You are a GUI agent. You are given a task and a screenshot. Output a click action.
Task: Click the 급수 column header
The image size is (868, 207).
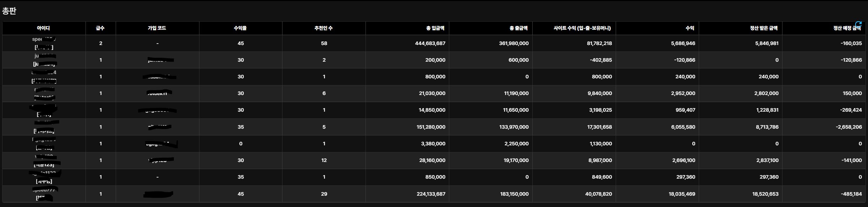[100, 28]
